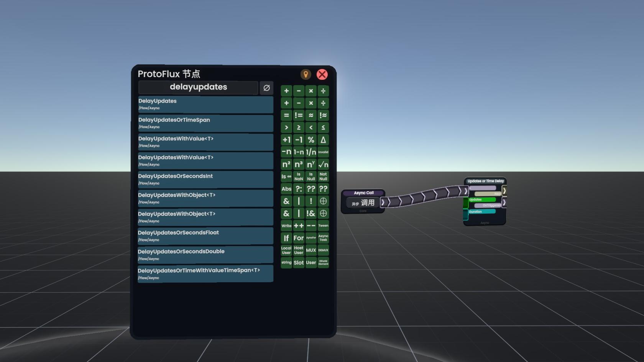Open the DelayUpdatesOrSecondsDouble result entry
The image size is (644, 362).
[x=205, y=255]
